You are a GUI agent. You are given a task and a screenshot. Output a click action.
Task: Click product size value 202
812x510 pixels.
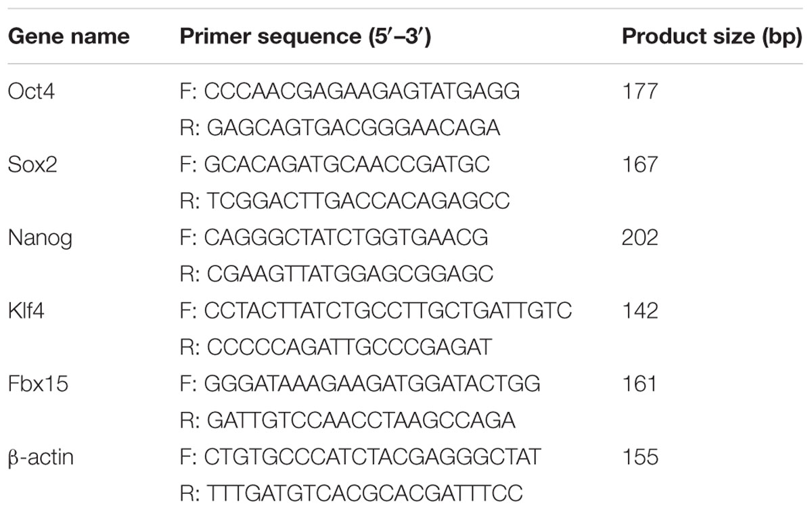click(640, 237)
